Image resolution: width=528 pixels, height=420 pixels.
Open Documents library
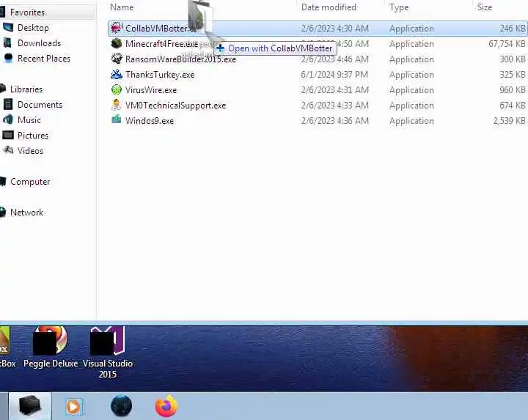point(40,105)
